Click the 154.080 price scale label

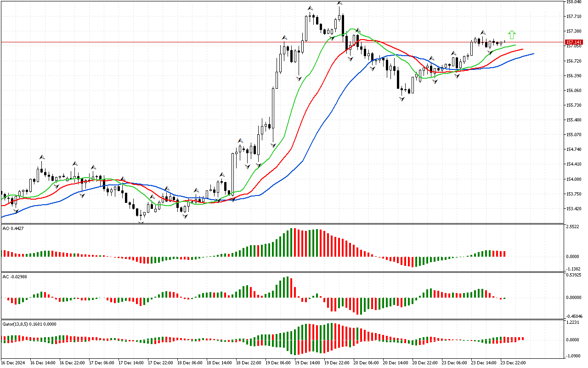574,179
